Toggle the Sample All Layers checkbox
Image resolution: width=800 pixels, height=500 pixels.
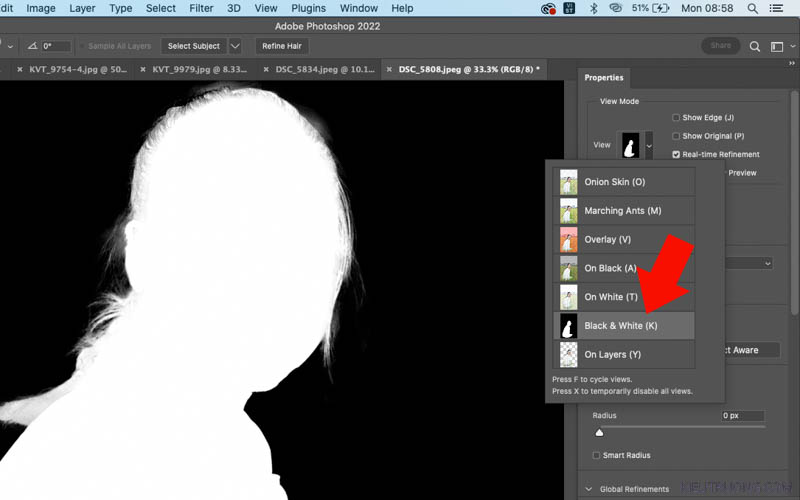pyautogui.click(x=82, y=46)
